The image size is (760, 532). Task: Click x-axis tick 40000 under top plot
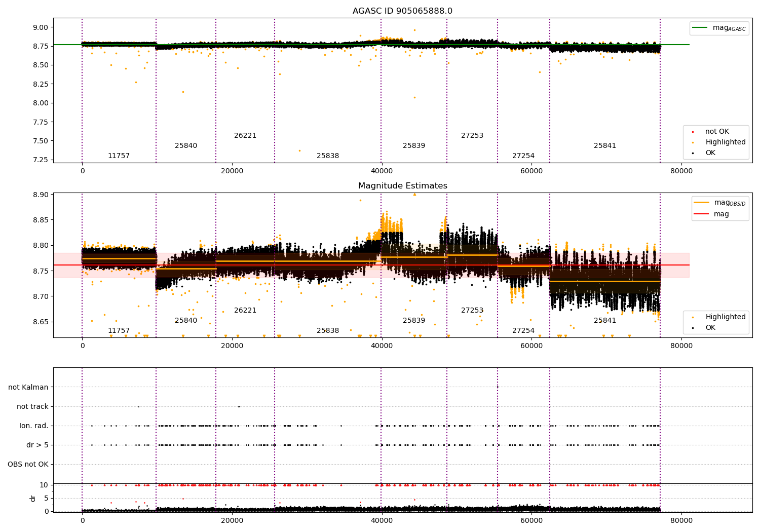(x=382, y=171)
